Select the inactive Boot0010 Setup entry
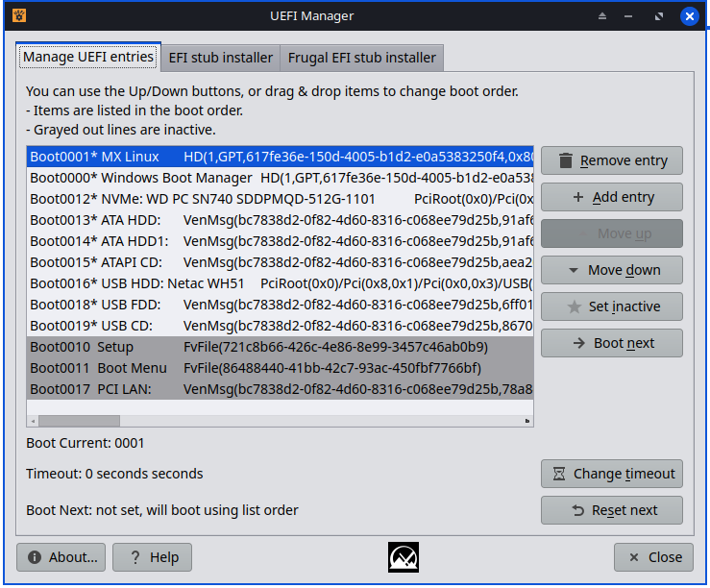The image size is (710, 588). click(x=280, y=347)
